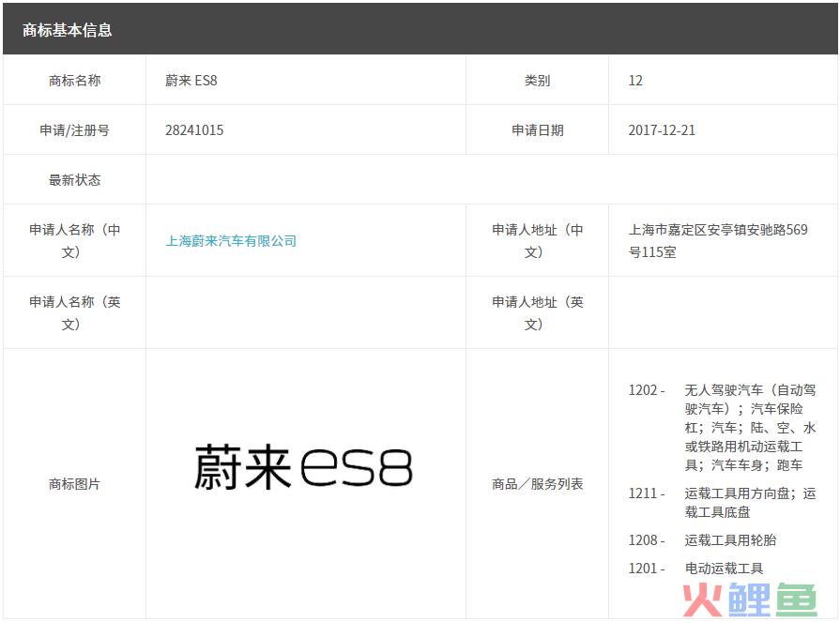This screenshot has width=840, height=622.
Task: Click the 蔚来 ES8 trademark image
Action: pyautogui.click(x=303, y=467)
